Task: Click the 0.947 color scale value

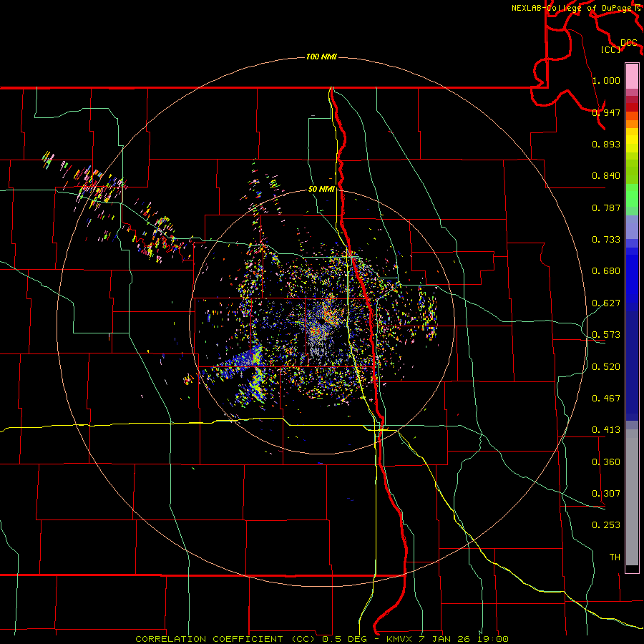Action: [606, 112]
